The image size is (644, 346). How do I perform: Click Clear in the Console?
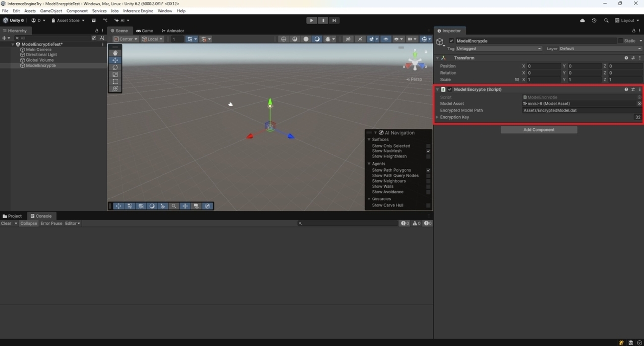[x=6, y=223]
